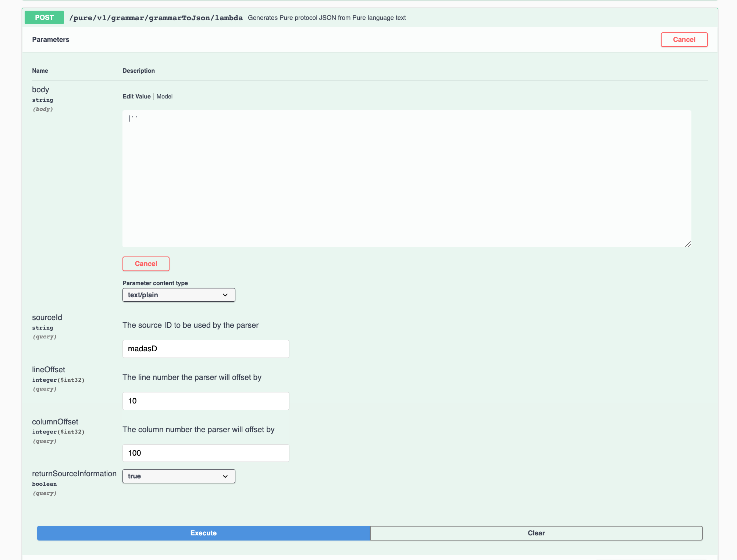The height and width of the screenshot is (560, 737).
Task: Cancel the request from the Parameters header
Action: 684,40
